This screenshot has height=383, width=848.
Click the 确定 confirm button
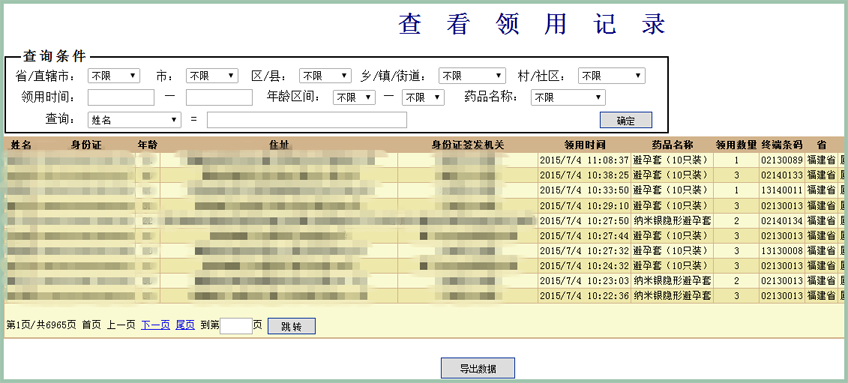click(626, 120)
